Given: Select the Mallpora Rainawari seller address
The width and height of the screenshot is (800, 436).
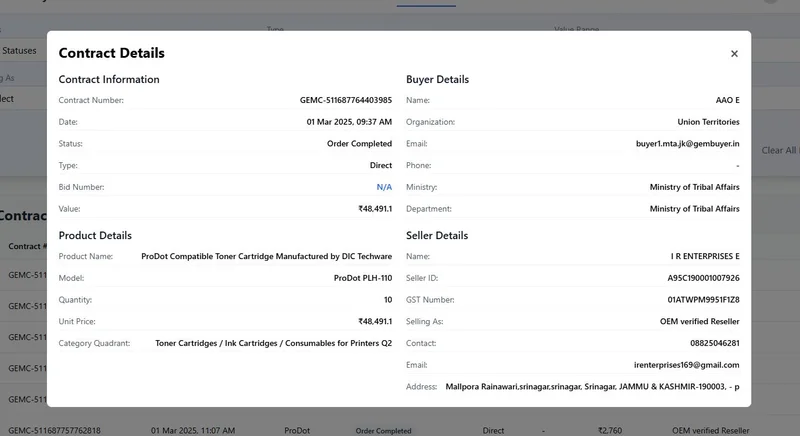Looking at the screenshot, I should pyautogui.click(x=592, y=387).
